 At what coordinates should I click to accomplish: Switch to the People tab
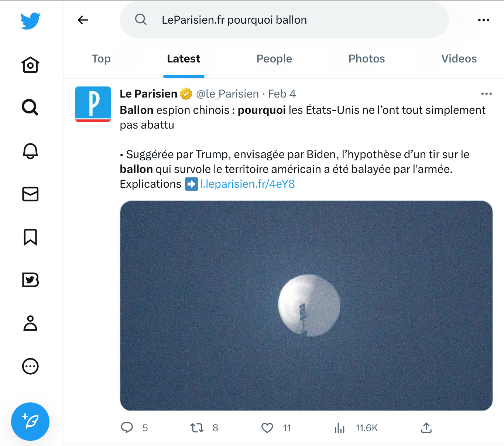274,59
